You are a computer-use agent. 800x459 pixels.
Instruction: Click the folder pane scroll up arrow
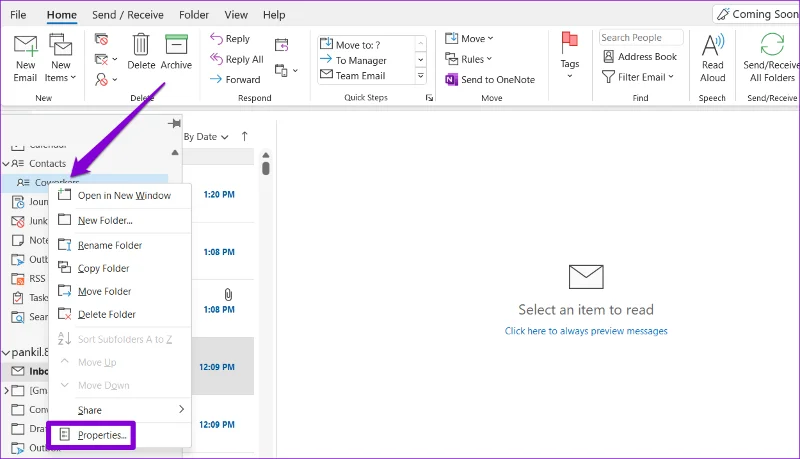pyautogui.click(x=175, y=152)
